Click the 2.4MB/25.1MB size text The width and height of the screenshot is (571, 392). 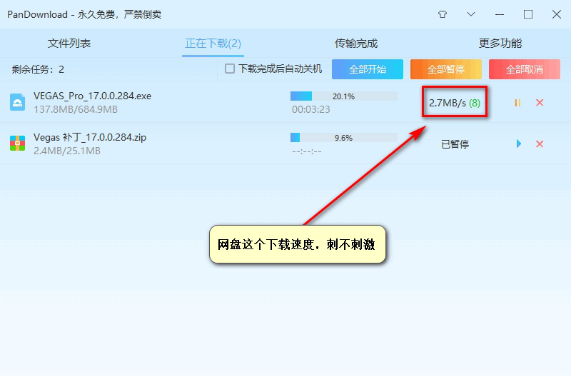coord(67,151)
